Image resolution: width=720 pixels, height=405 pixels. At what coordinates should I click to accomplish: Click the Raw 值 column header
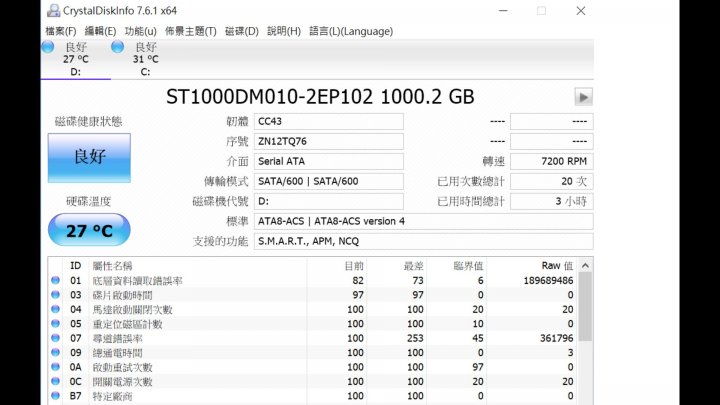point(532,266)
